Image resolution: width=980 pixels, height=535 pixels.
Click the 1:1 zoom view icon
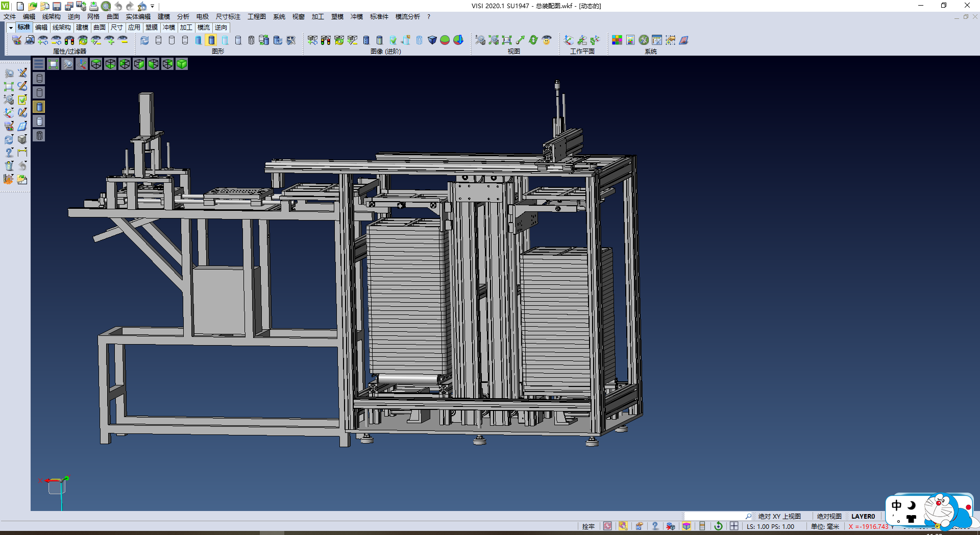[x=506, y=40]
